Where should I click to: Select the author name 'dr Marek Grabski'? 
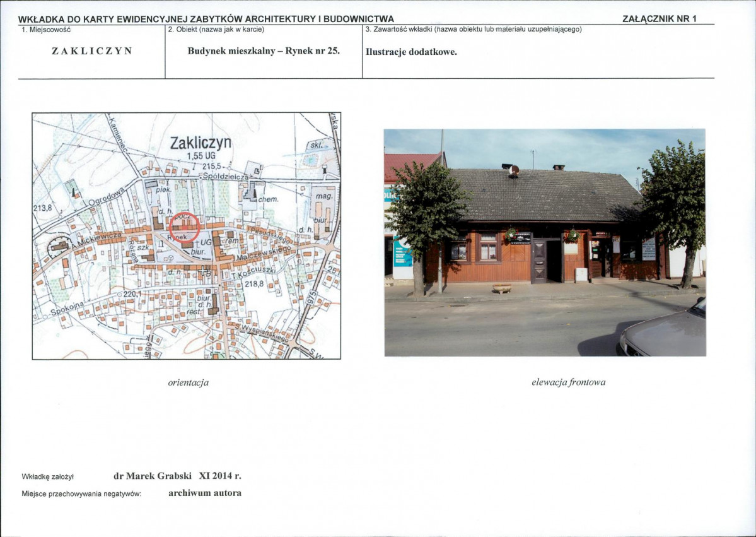(153, 476)
